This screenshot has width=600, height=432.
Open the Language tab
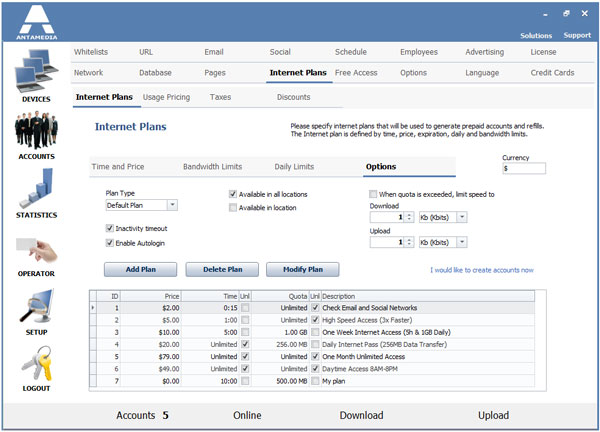(482, 73)
